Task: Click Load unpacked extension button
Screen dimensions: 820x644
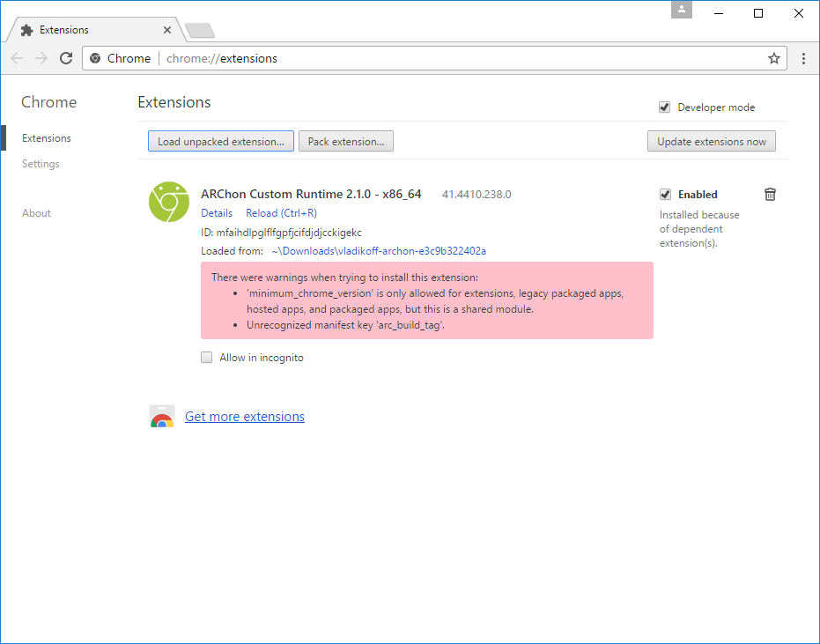Action: (x=221, y=141)
